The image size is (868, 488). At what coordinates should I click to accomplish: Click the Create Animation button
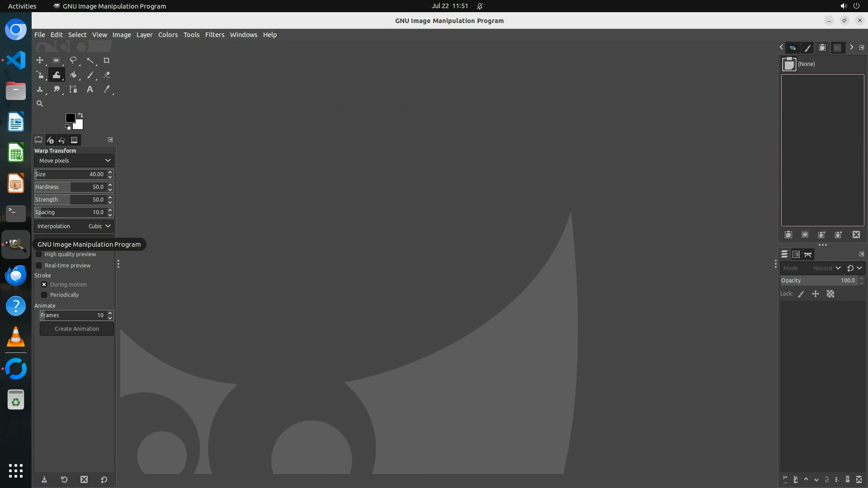[x=76, y=329]
